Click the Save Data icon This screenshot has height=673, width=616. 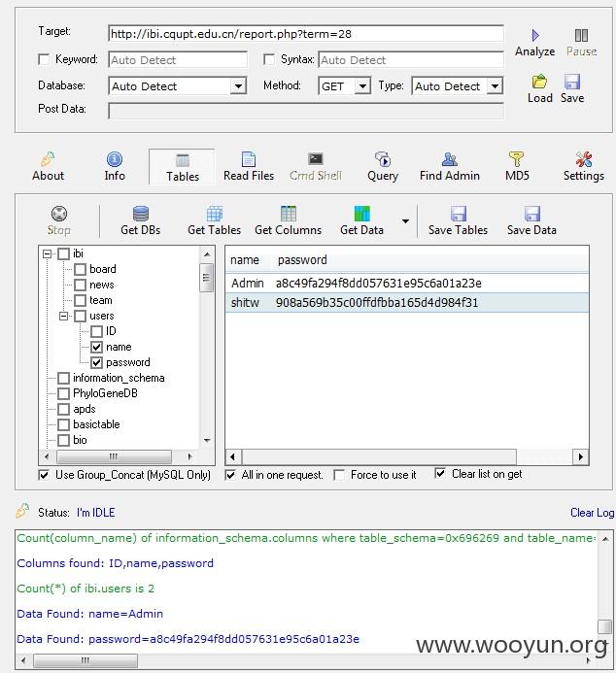pyautogui.click(x=531, y=214)
